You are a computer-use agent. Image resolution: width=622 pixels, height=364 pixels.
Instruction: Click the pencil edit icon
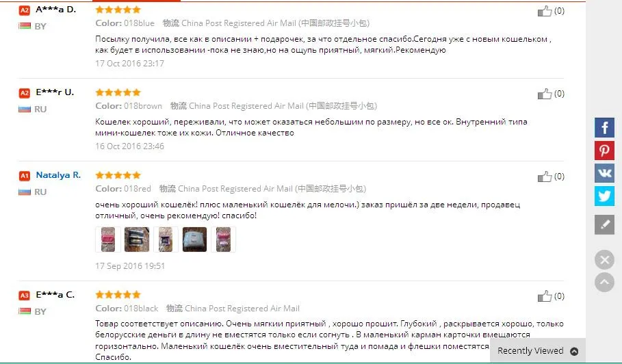604,225
